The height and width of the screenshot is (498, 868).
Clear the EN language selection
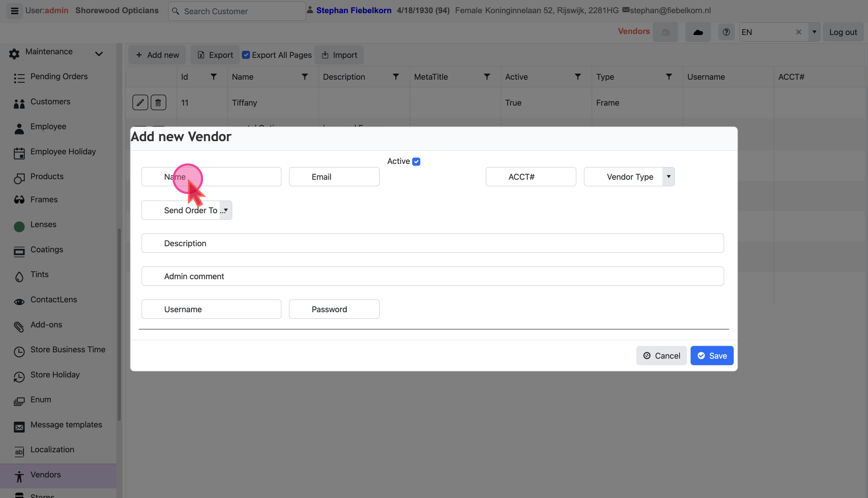[x=798, y=32]
